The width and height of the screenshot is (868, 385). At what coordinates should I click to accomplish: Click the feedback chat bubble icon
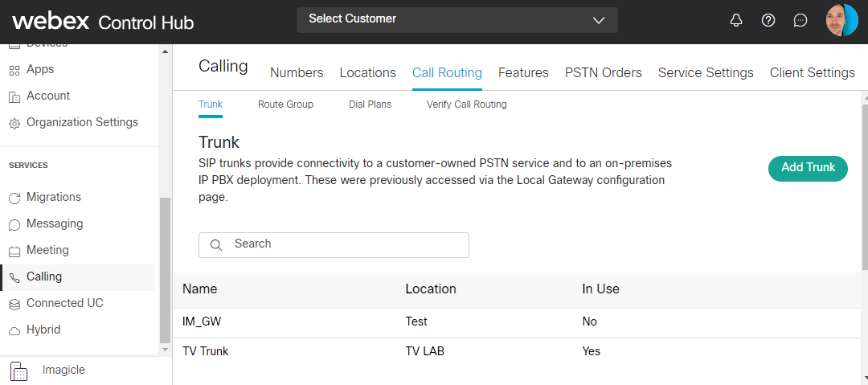click(x=800, y=20)
